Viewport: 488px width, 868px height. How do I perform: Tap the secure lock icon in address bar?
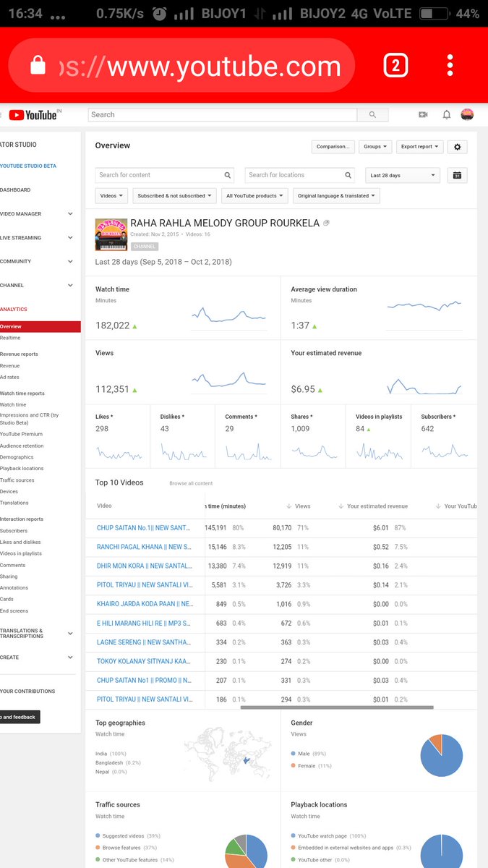38,66
